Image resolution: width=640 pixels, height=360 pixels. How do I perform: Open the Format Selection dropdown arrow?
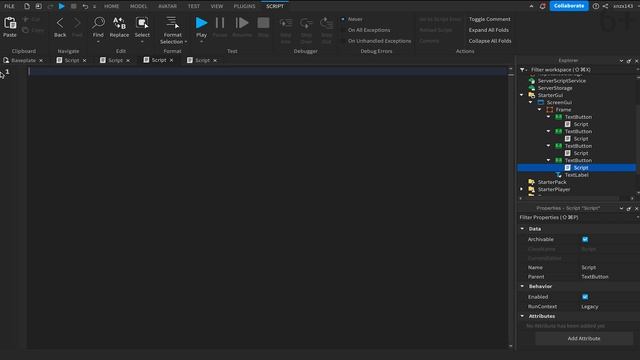186,42
